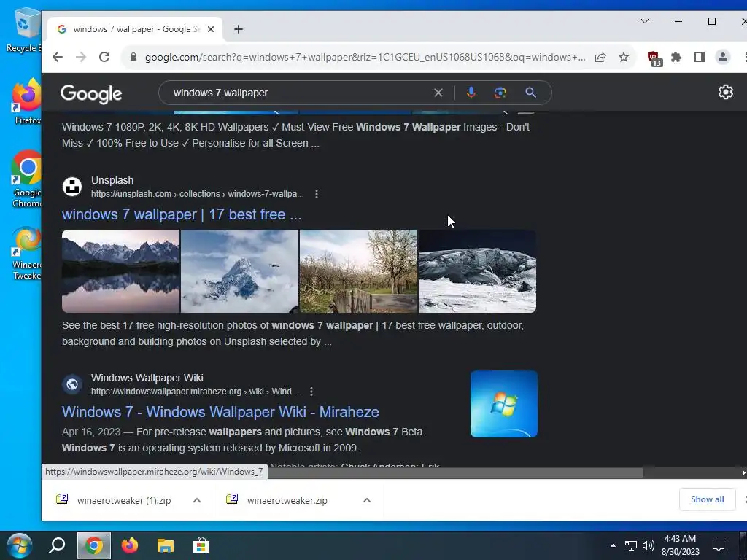Click into the Google search field
This screenshot has height=560, width=747.
tap(300, 93)
